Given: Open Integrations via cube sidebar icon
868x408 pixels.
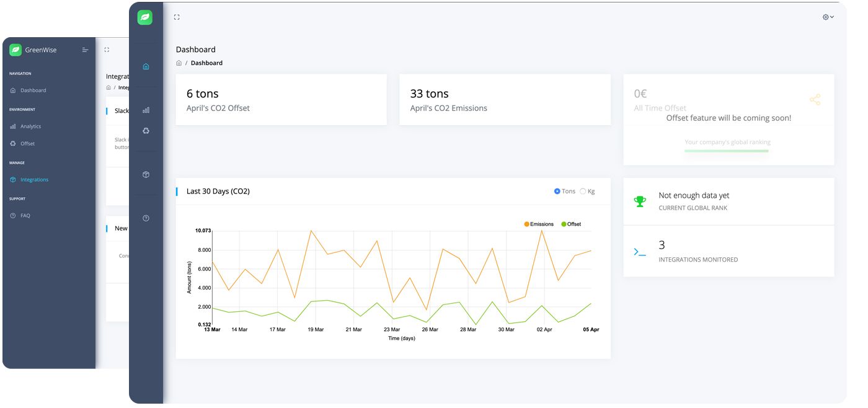Looking at the screenshot, I should point(146,175).
